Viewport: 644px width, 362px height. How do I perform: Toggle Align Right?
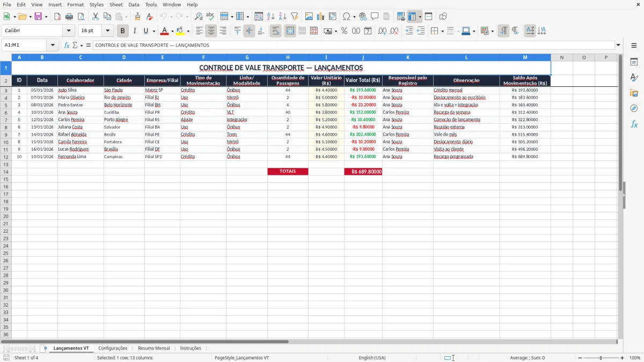(223, 31)
